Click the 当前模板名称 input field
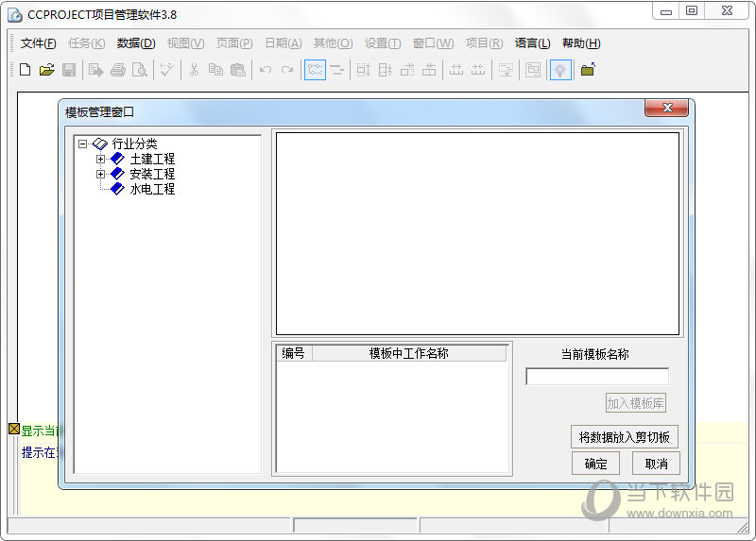Screen dimensions: 756x541 coord(597,376)
